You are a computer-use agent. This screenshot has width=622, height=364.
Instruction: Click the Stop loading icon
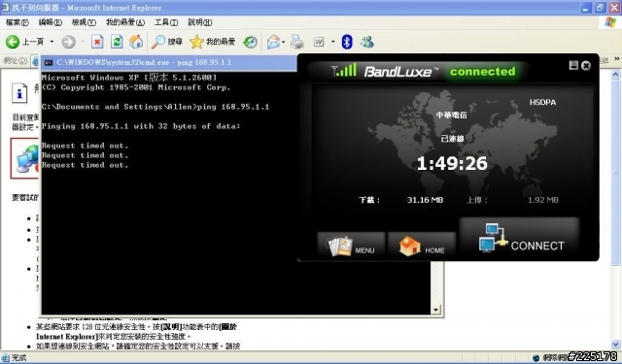[x=97, y=42]
